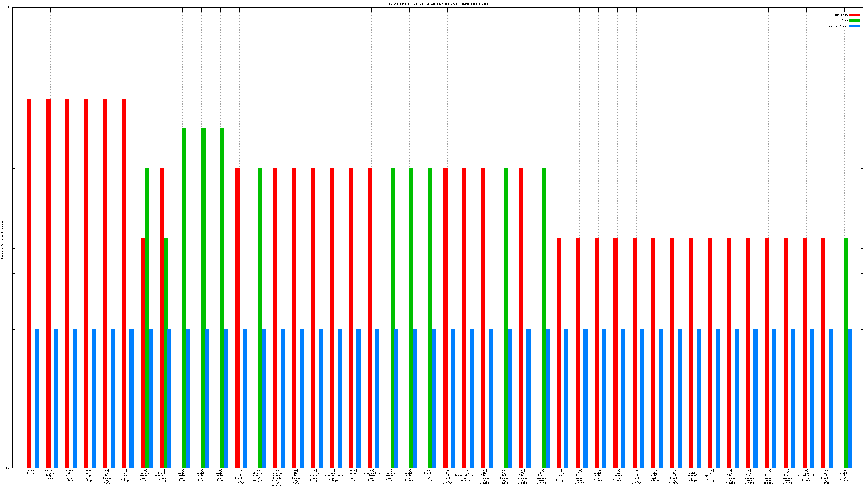Screen dimensions: 868x488
Task: Click the RBL Statistics chart title
Action: [x=437, y=4]
